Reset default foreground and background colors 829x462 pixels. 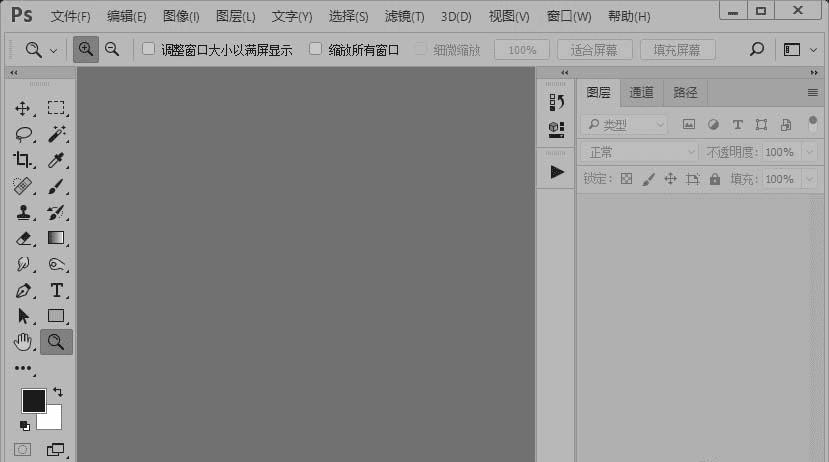(25, 426)
